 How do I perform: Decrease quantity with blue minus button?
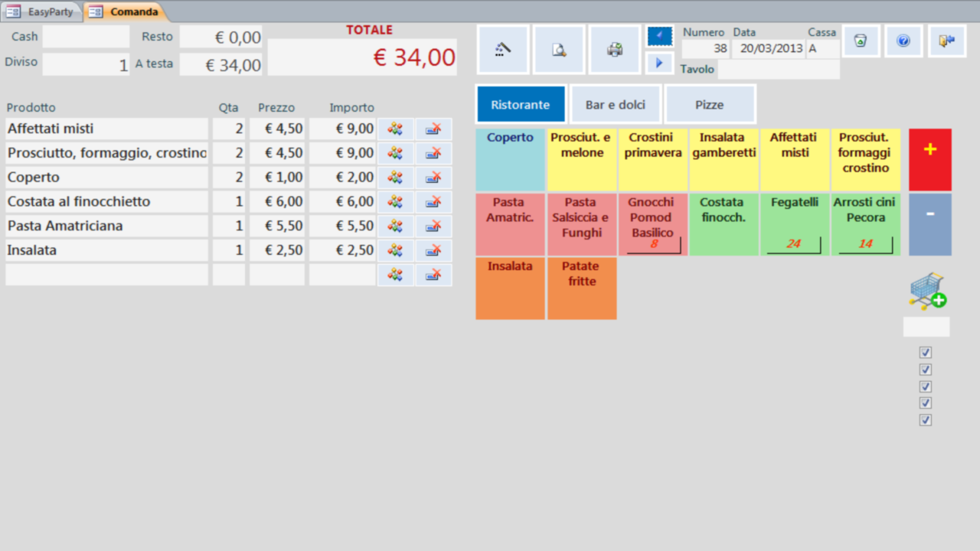coord(930,224)
